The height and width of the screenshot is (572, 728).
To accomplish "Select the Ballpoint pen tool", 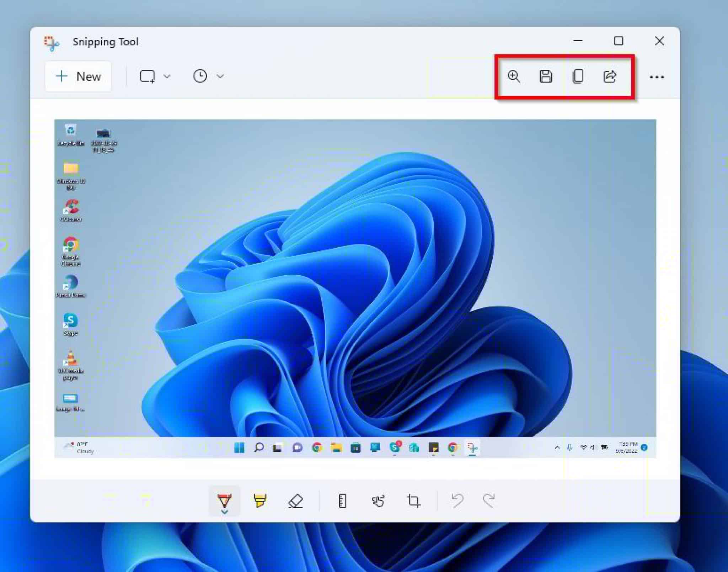I will tap(224, 501).
